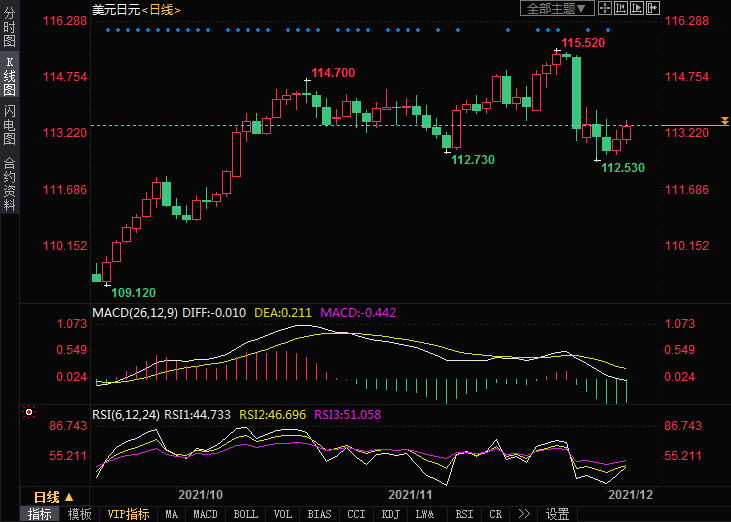This screenshot has width=731, height=522.
Task: Click the chart playback icon in top toolbar
Action: pyautogui.click(x=637, y=9)
